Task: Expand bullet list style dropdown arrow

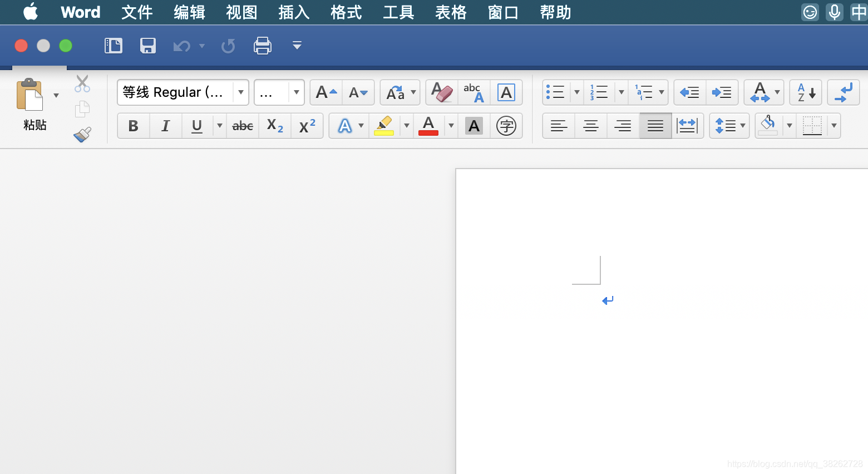Action: (x=577, y=92)
